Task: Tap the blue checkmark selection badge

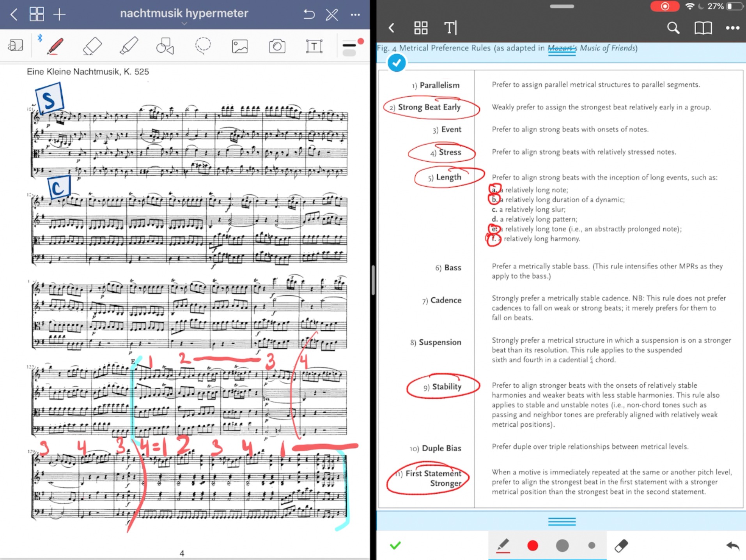Action: point(397,63)
